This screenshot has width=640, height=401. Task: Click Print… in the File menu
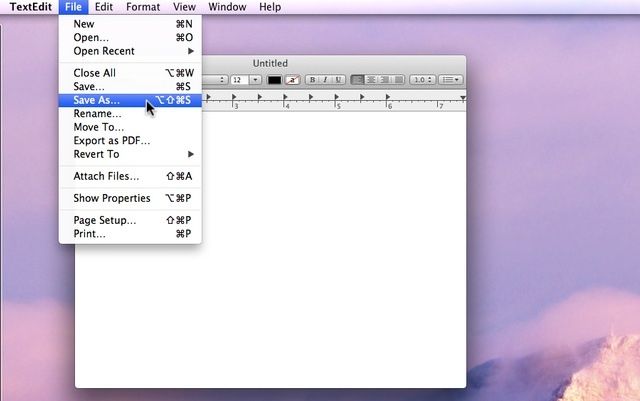(89, 233)
